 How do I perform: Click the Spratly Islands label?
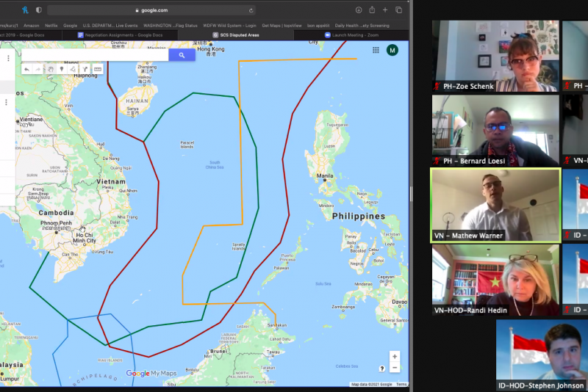238,247
